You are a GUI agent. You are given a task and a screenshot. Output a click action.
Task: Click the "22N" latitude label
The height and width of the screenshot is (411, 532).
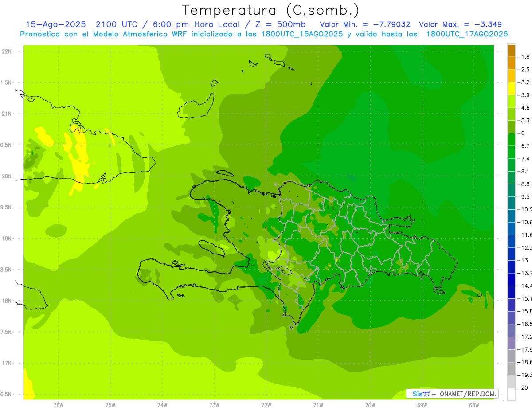pyautogui.click(x=7, y=51)
